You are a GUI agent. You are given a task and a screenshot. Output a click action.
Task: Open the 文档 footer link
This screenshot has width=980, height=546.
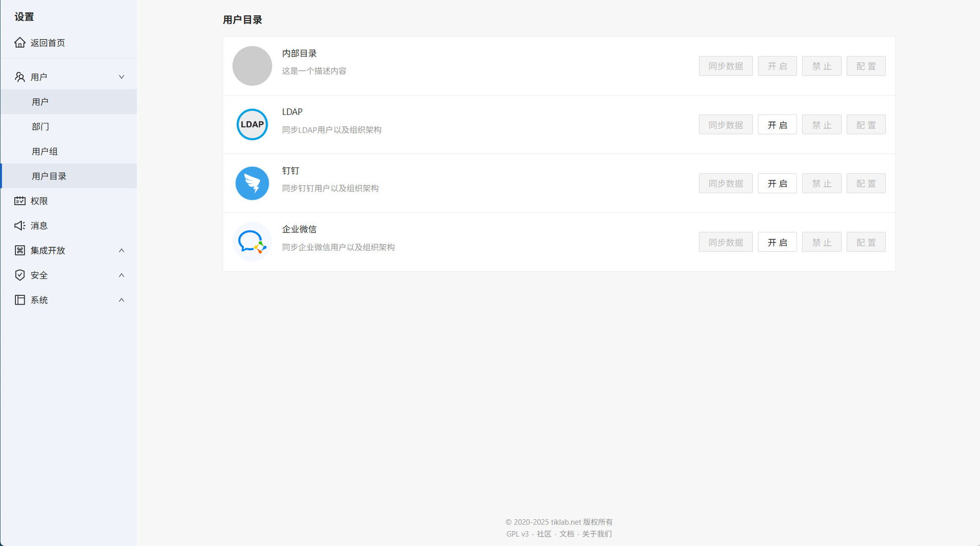pos(567,534)
